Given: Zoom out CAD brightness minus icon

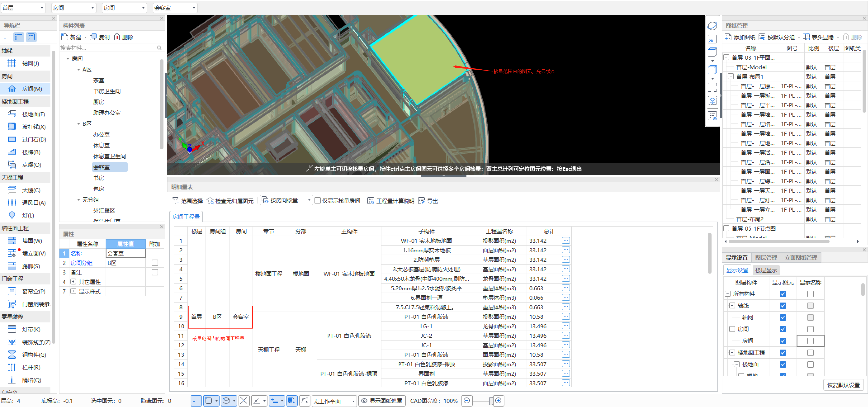Looking at the screenshot, I should [x=467, y=401].
